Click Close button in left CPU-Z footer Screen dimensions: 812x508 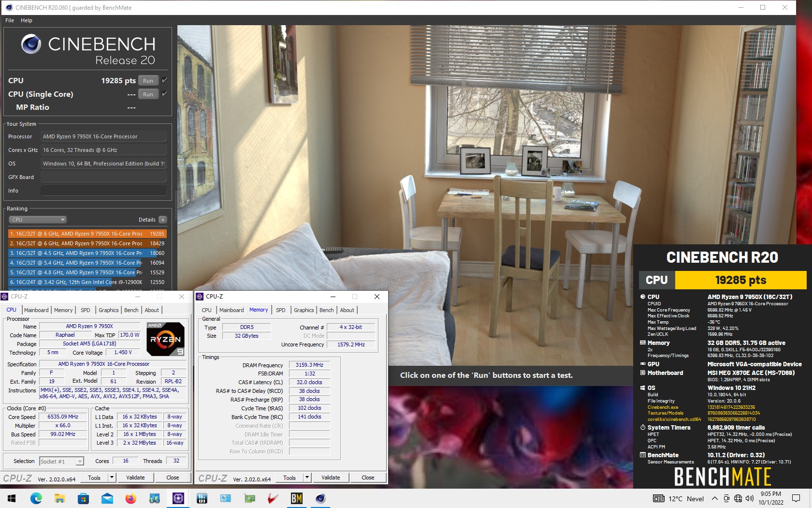[x=173, y=478]
